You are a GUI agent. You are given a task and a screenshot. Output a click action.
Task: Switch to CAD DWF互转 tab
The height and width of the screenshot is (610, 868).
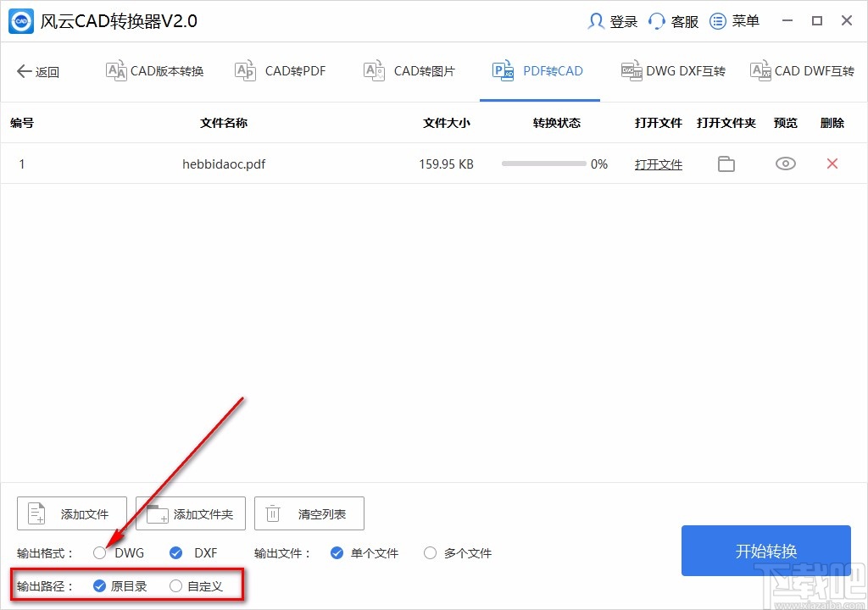[802, 71]
